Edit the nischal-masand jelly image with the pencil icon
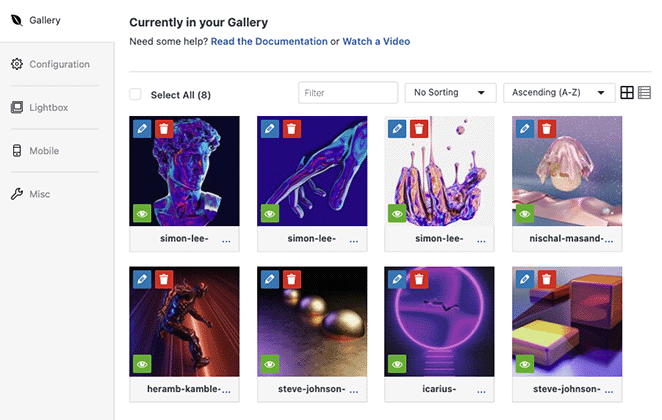The width and height of the screenshot is (662, 420). tap(525, 129)
